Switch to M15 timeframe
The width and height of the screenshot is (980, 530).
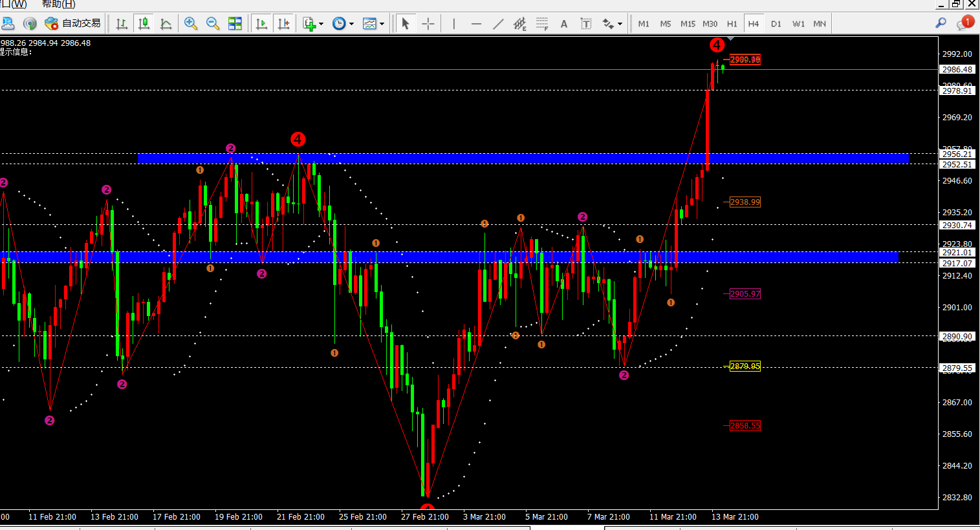click(x=688, y=24)
